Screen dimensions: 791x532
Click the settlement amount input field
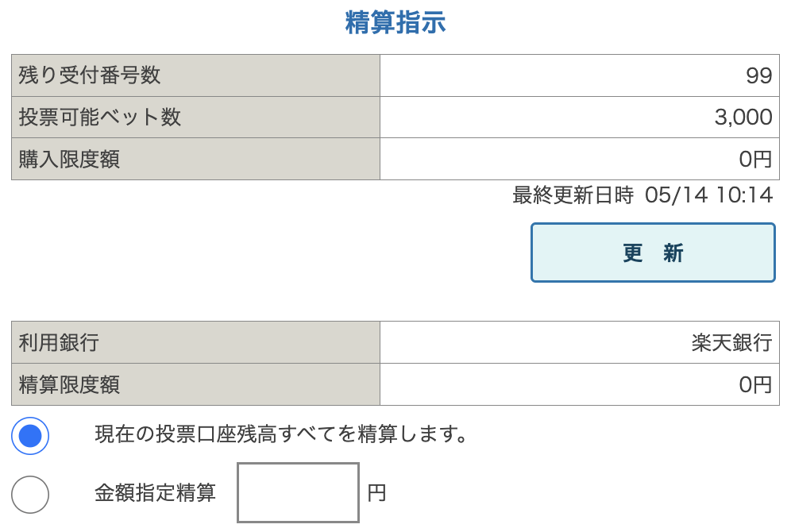pos(298,492)
